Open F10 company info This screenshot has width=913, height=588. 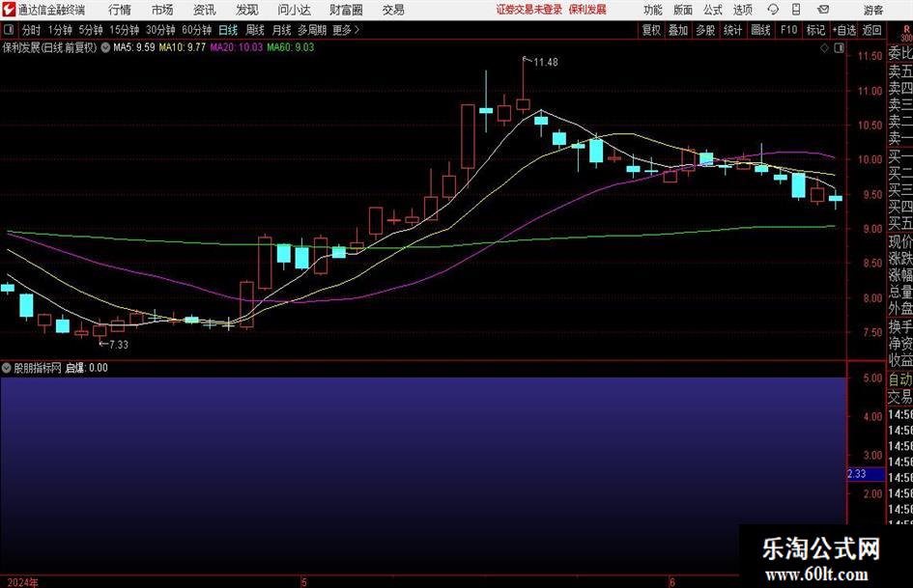click(x=788, y=30)
